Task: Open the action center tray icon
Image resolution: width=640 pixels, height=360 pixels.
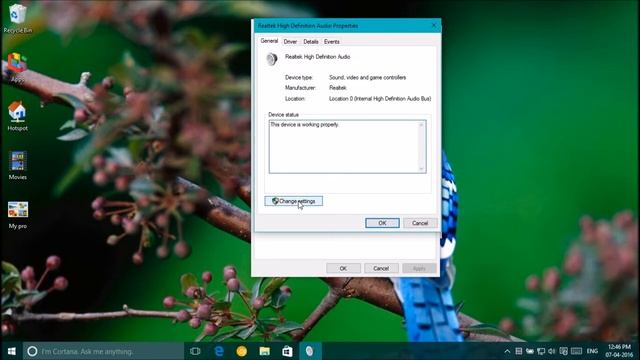Action: (564, 351)
